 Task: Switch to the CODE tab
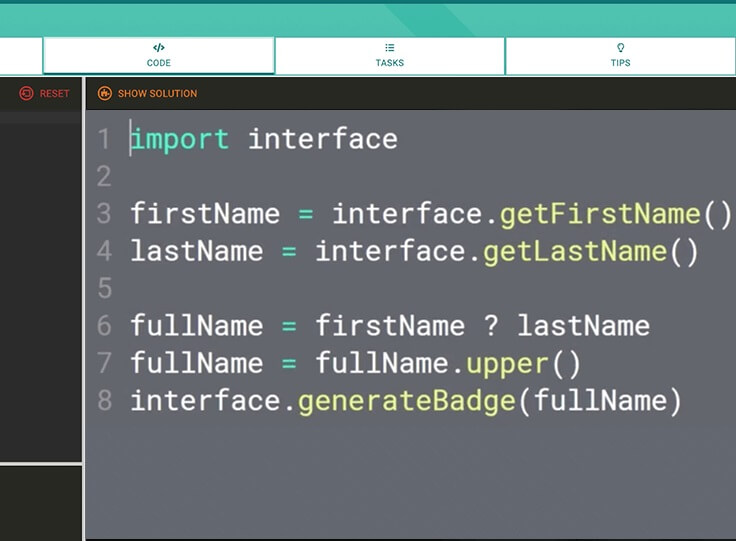pyautogui.click(x=159, y=55)
